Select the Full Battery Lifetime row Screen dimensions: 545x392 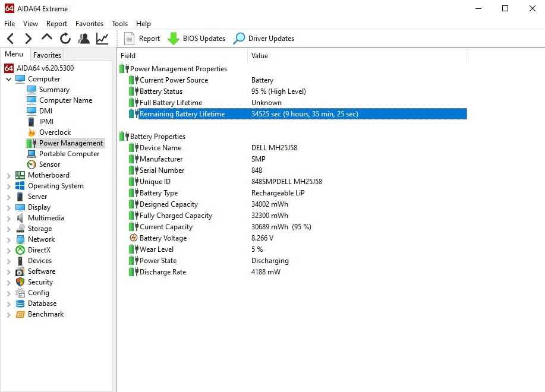[298, 103]
